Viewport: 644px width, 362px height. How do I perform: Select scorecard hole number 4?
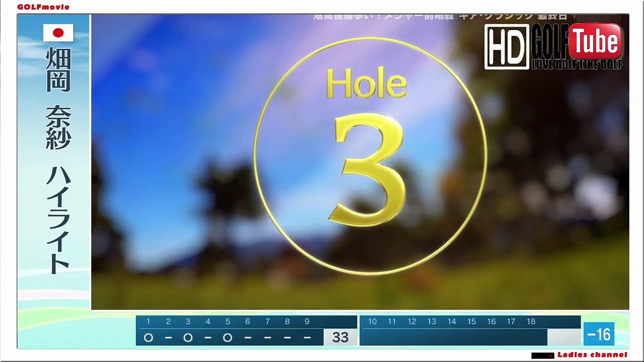[x=208, y=322]
